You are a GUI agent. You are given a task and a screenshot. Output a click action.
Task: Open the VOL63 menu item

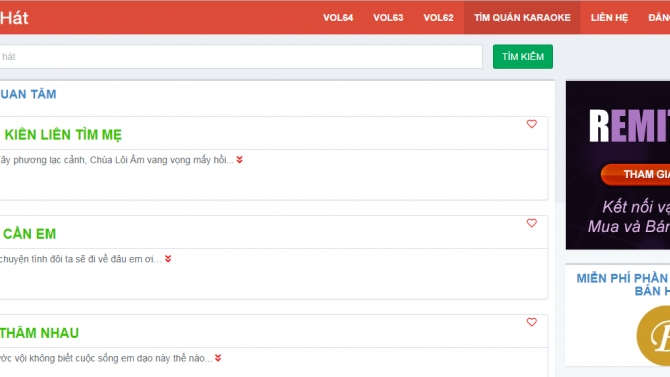pyautogui.click(x=388, y=18)
